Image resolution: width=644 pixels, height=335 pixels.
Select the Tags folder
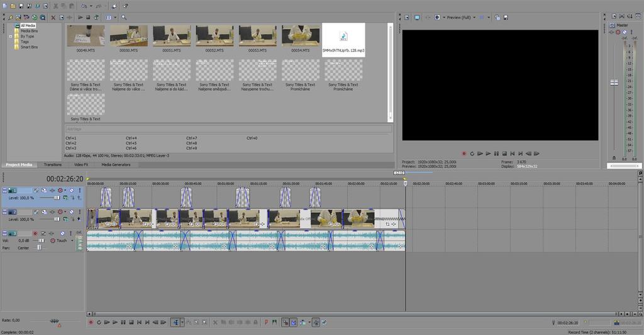pyautogui.click(x=25, y=42)
